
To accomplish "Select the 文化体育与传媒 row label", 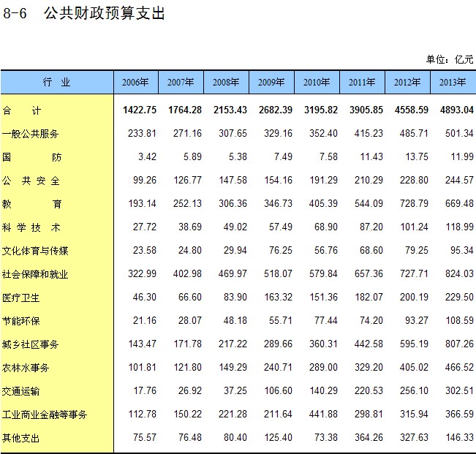I will point(35,251).
